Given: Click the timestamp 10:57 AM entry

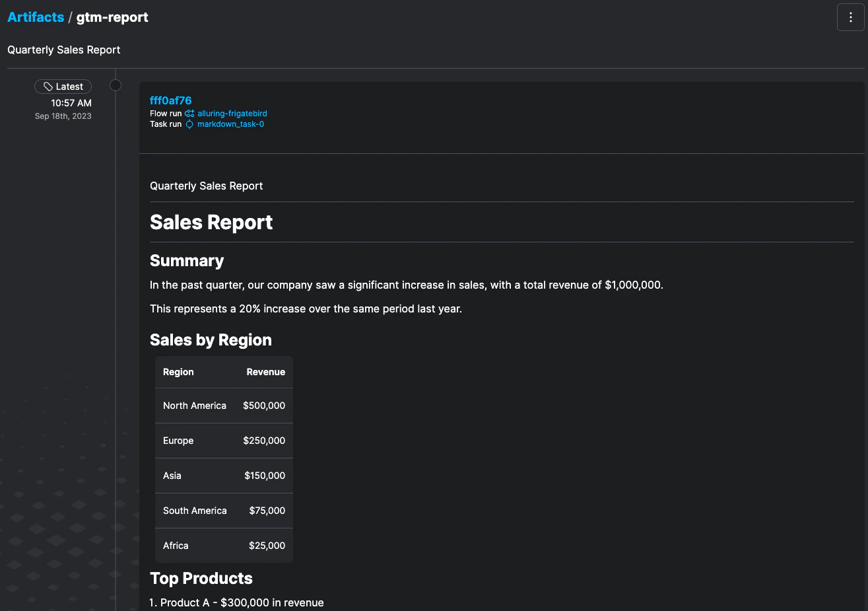Looking at the screenshot, I should [73, 102].
